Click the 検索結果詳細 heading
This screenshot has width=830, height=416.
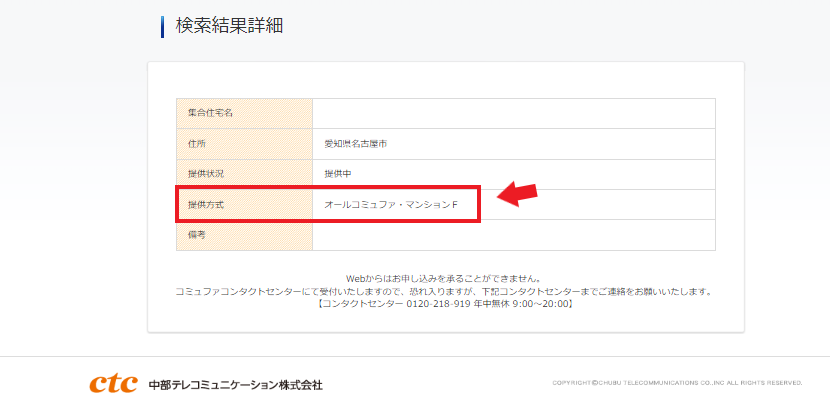pos(229,25)
